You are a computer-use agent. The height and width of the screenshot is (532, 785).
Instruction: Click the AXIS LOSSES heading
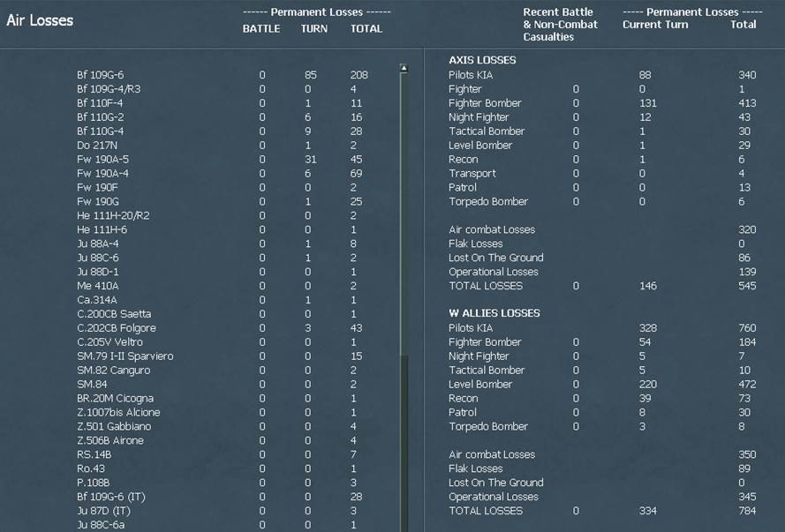pyautogui.click(x=482, y=60)
